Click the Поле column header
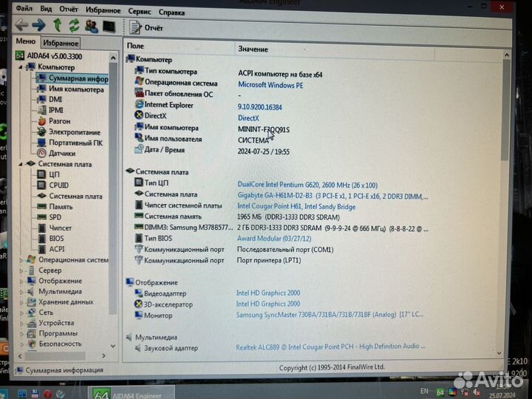The width and height of the screenshot is (532, 399). (179, 47)
